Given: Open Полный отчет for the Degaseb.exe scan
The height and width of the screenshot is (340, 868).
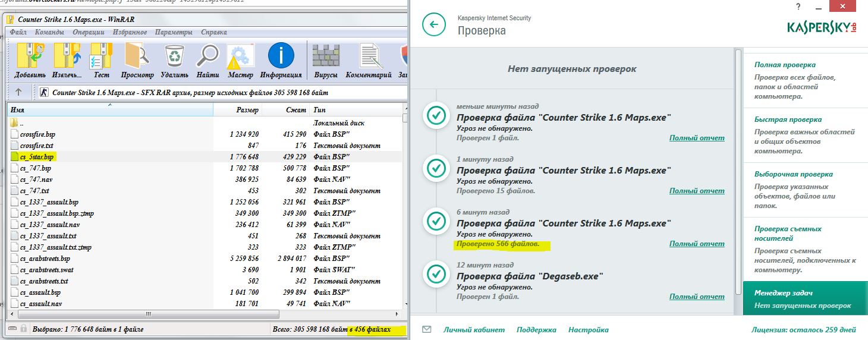Looking at the screenshot, I should pos(697,297).
